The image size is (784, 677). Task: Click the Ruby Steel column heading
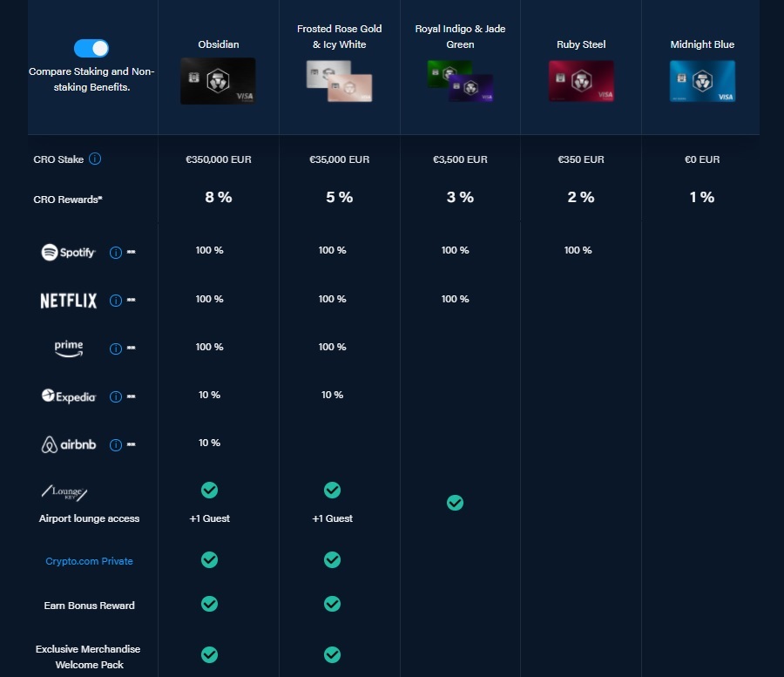coord(581,44)
